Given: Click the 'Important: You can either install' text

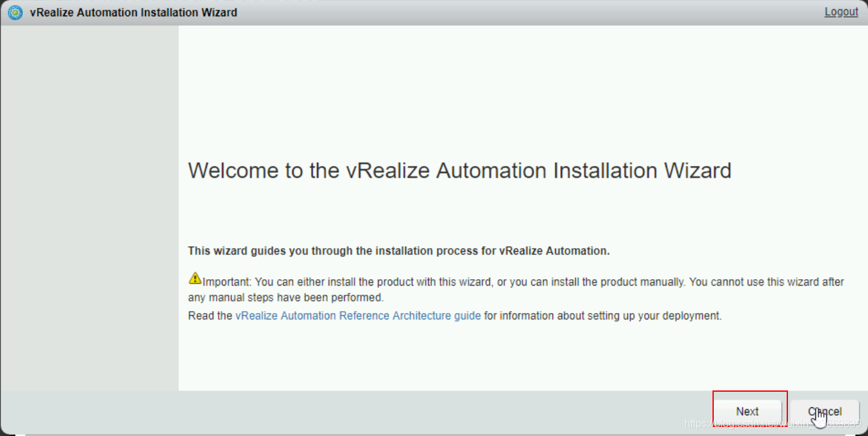Looking at the screenshot, I should pyautogui.click(x=516, y=290).
